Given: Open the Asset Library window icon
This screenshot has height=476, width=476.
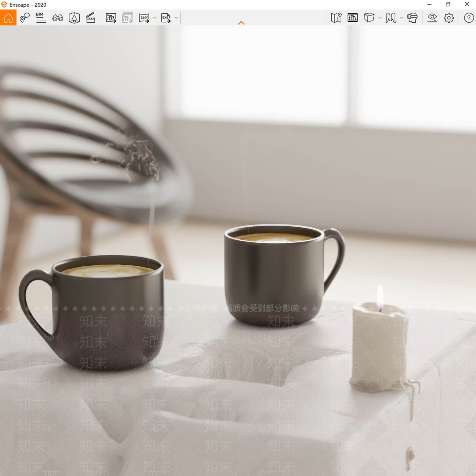Looking at the screenshot, I should click(x=353, y=18).
